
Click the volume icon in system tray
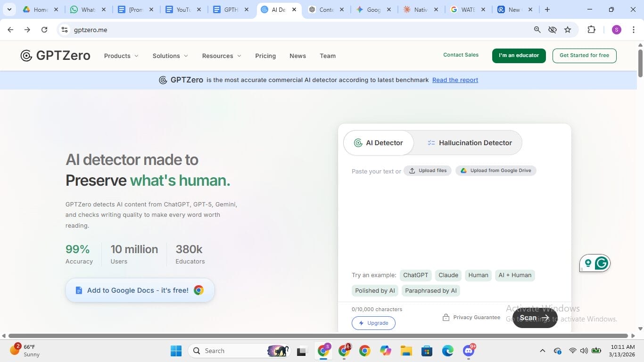click(x=584, y=351)
